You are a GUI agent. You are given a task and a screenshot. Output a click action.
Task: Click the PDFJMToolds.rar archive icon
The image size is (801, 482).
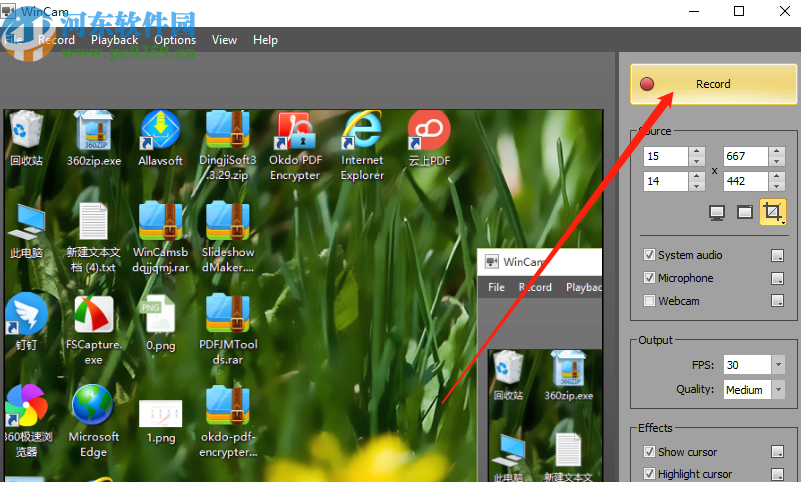[228, 313]
